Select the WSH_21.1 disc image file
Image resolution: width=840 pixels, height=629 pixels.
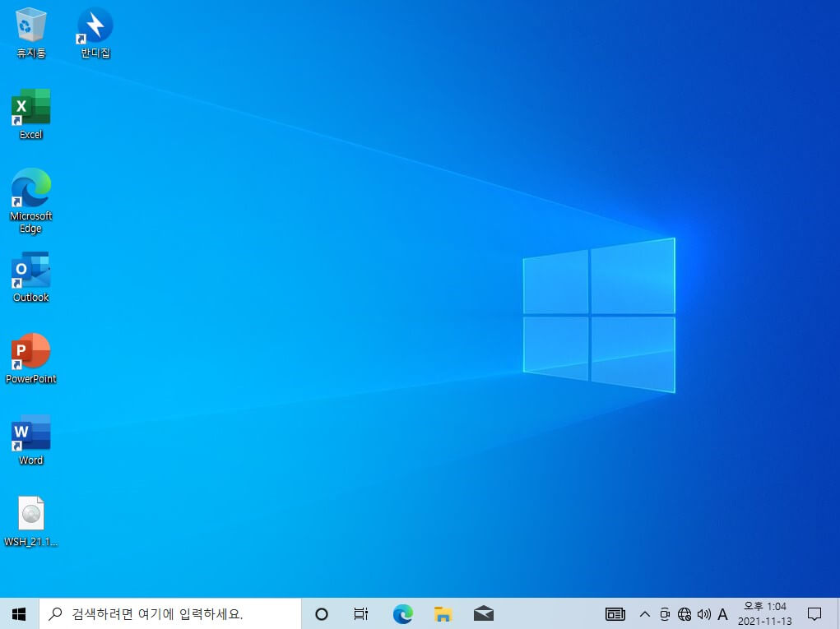click(31, 521)
